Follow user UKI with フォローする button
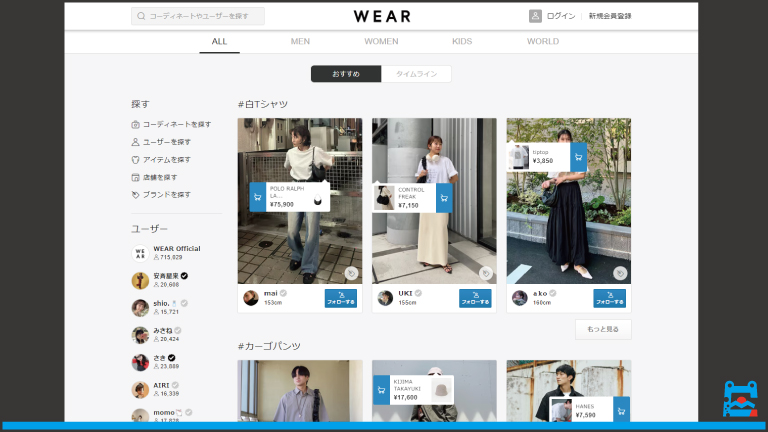This screenshot has width=768, height=432. pos(475,298)
